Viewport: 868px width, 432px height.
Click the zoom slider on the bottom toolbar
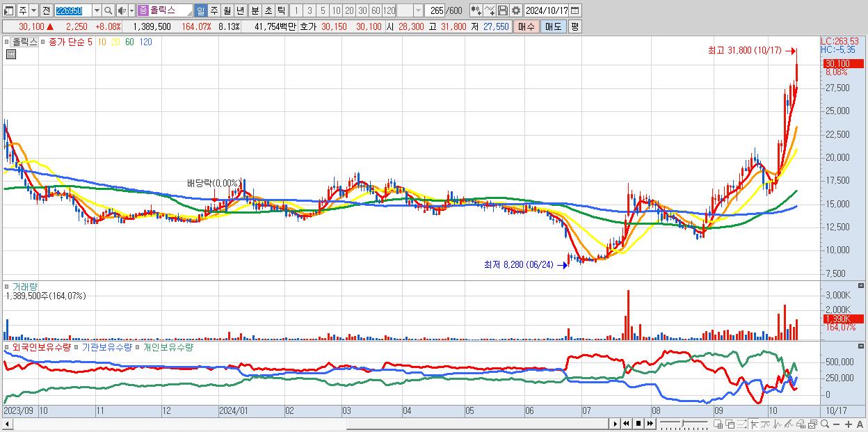coord(684,424)
